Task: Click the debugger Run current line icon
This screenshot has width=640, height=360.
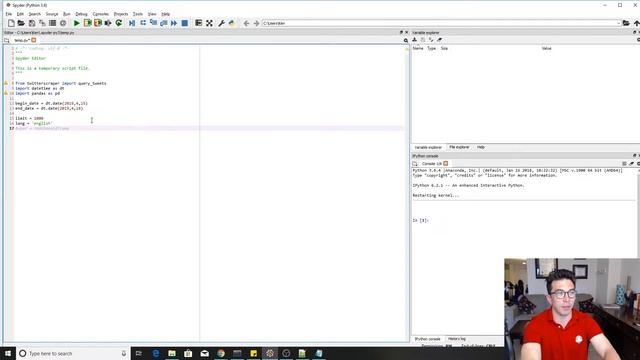Action: click(143, 23)
